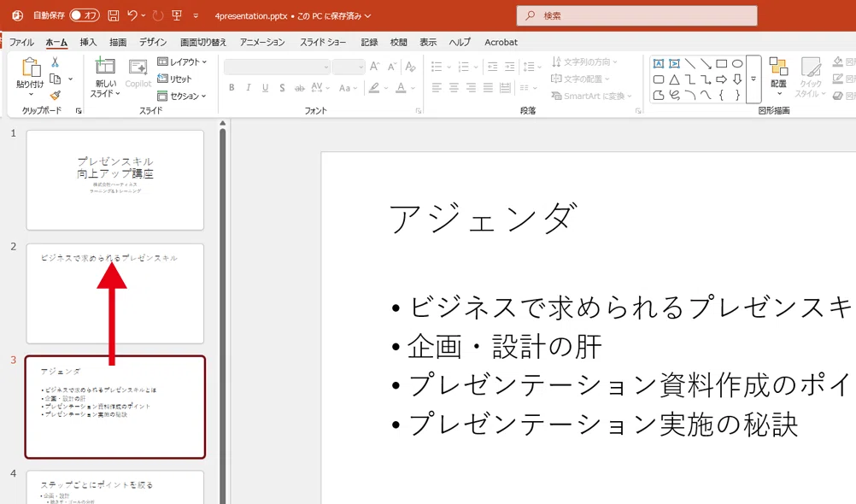The width and height of the screenshot is (856, 504).
Task: Select the rectangle shape in shapes gallery
Action: click(x=721, y=63)
